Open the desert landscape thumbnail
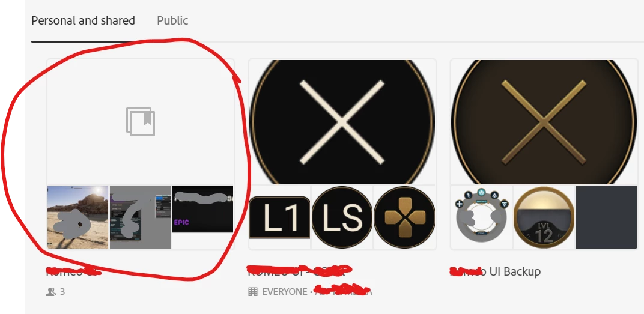The height and width of the screenshot is (314, 644). (77, 217)
